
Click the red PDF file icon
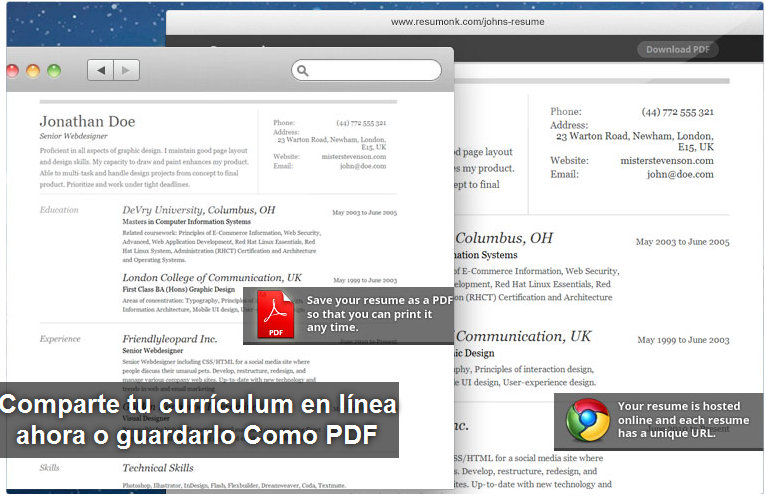pos(276,316)
